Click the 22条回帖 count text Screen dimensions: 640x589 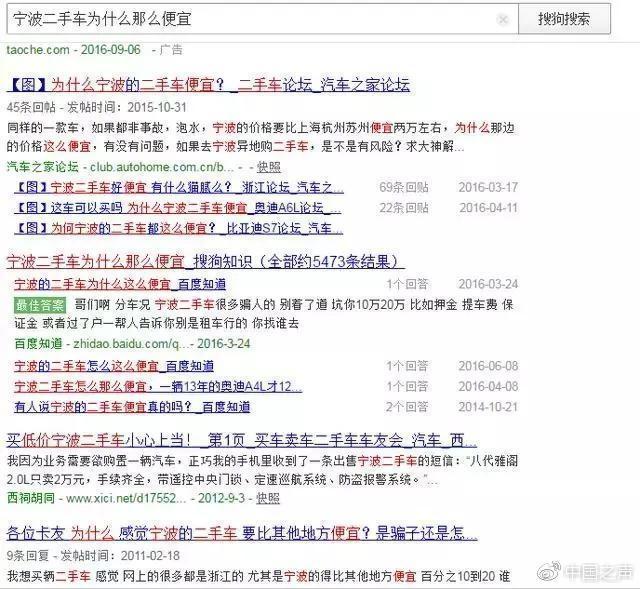click(x=404, y=208)
